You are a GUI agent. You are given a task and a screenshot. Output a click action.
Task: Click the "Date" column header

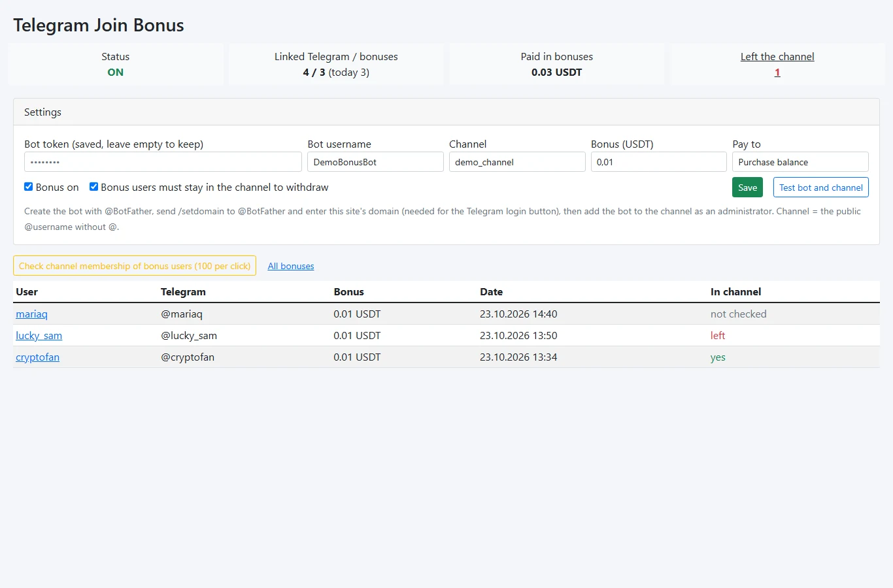(491, 292)
